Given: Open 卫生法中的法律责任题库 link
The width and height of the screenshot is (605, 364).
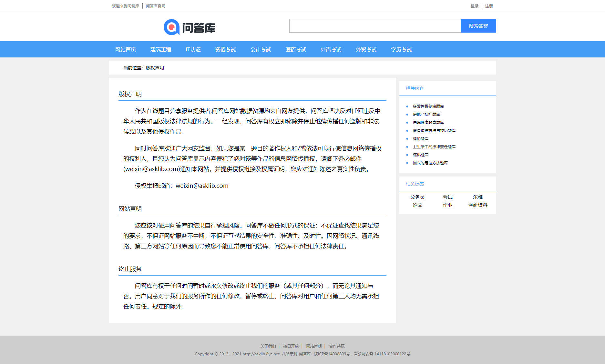Looking at the screenshot, I should click(x=434, y=147).
